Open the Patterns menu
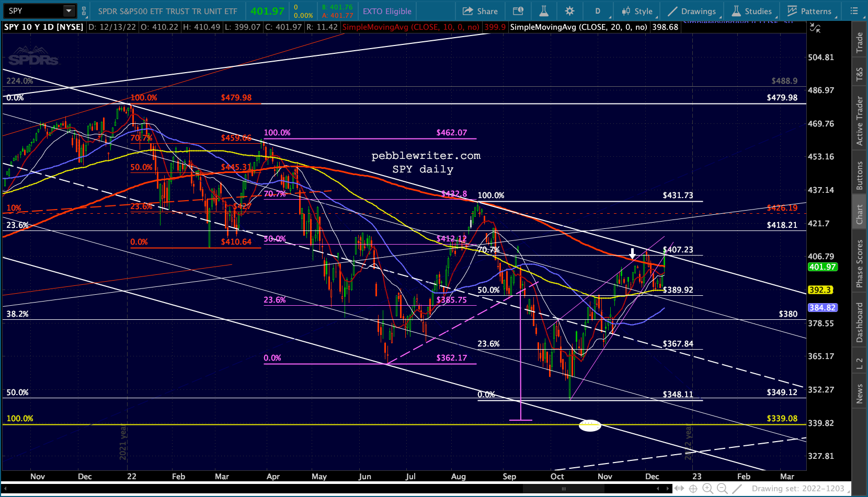 pos(809,11)
